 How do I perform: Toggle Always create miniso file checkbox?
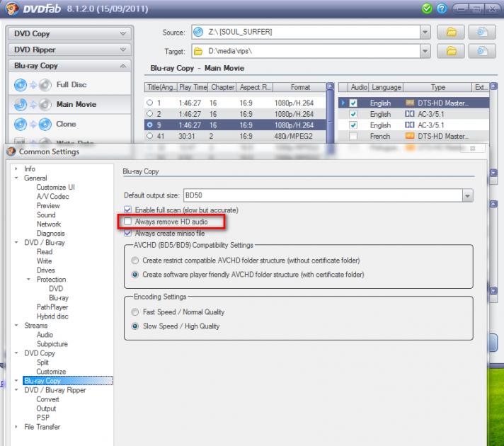click(128, 233)
